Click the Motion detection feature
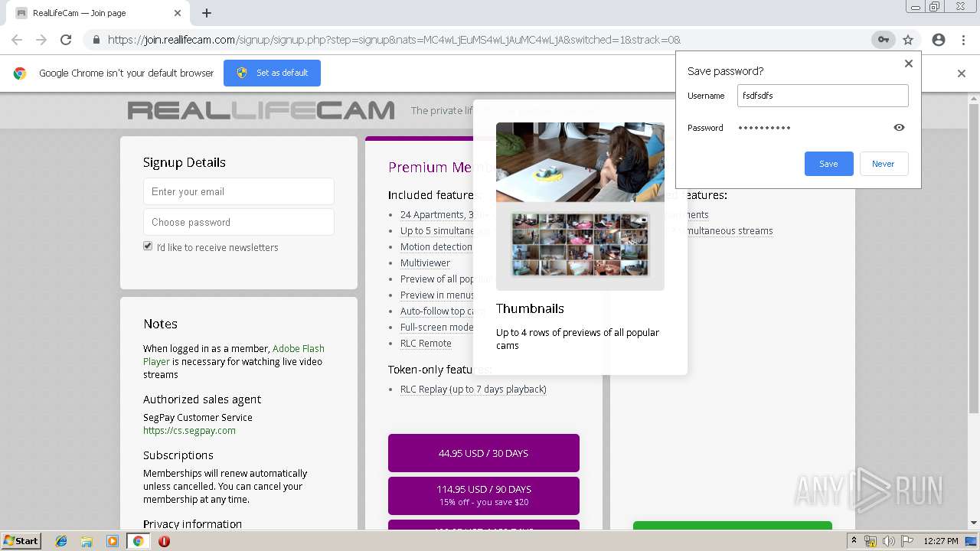The image size is (980, 551). click(436, 246)
